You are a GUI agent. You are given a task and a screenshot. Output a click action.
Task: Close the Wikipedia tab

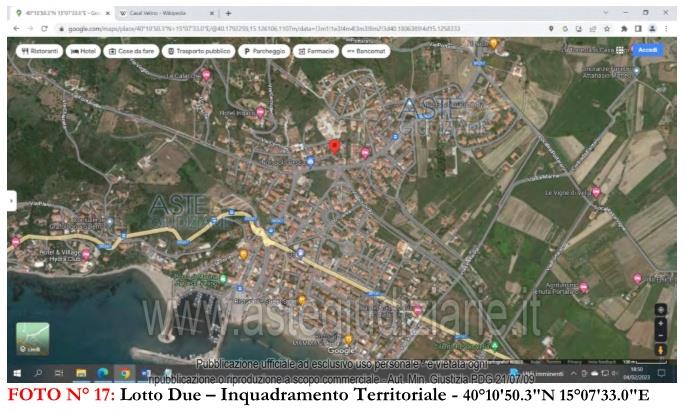coord(212,13)
